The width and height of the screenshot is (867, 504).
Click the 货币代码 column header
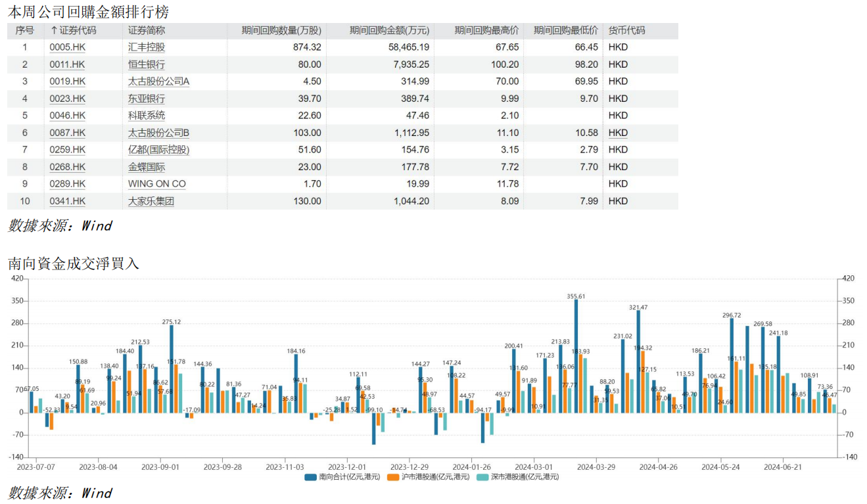click(627, 30)
